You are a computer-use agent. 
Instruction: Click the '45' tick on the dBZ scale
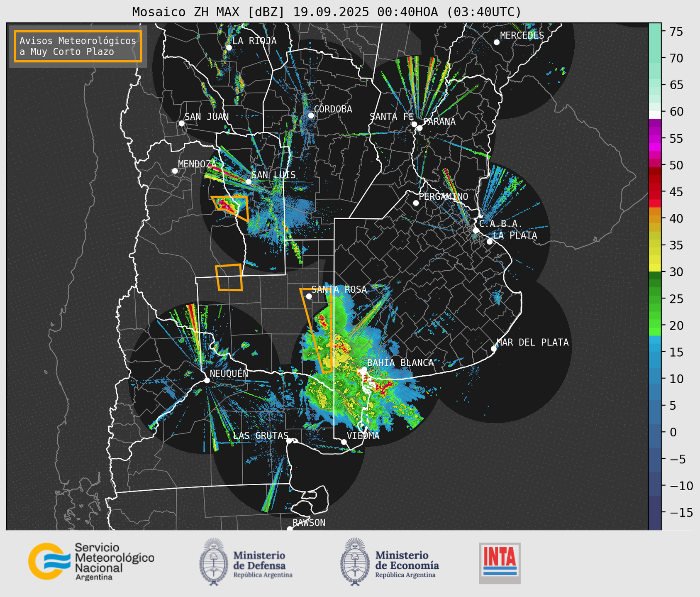click(x=676, y=192)
